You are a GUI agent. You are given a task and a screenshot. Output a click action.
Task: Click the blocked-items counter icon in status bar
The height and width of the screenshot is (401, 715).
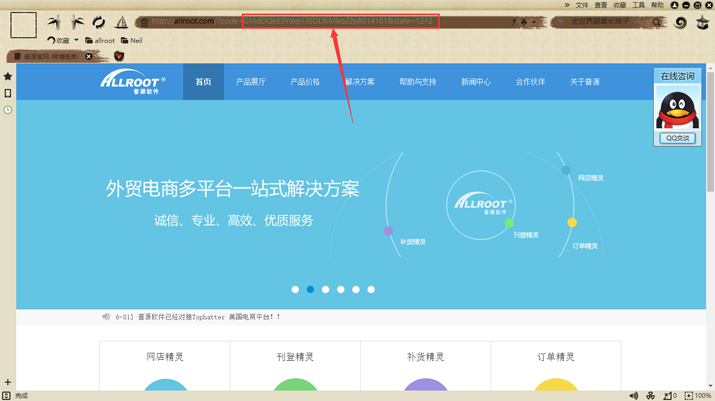point(670,396)
